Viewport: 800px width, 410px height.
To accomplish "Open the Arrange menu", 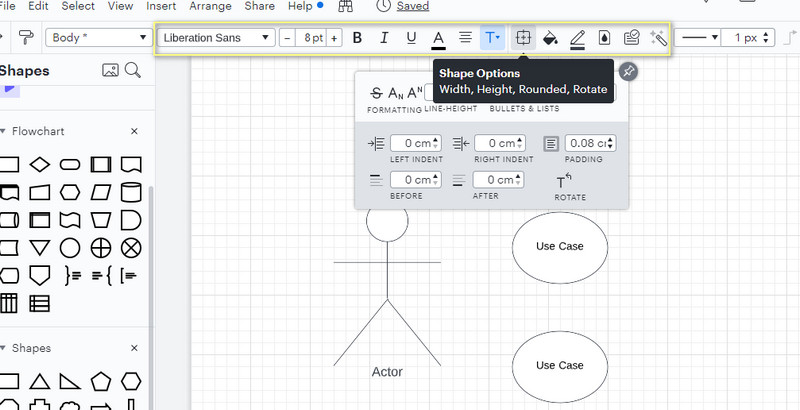I will coord(210,6).
